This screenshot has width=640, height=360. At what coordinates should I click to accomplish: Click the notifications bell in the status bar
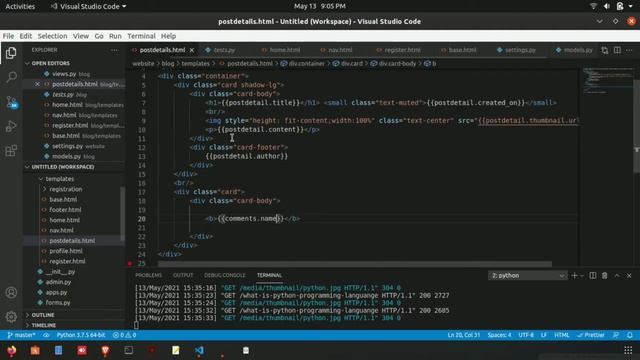(630, 335)
